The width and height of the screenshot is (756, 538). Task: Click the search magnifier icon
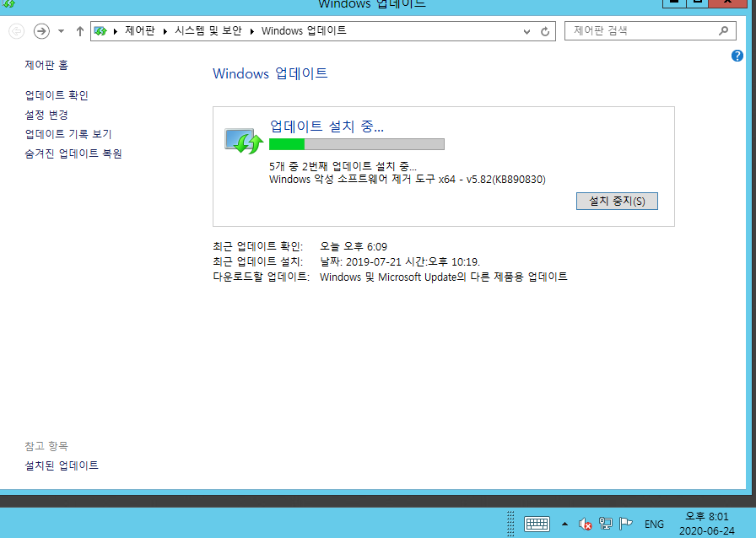coord(723,31)
